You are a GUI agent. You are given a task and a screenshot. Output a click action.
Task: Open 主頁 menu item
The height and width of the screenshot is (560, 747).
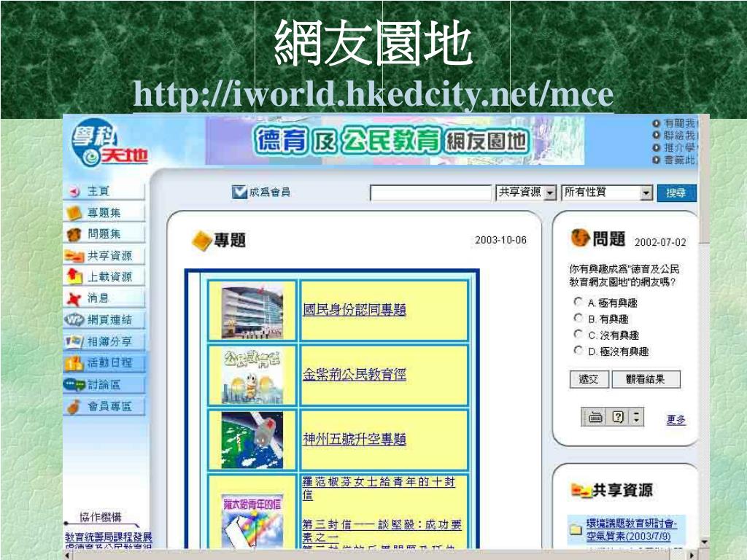[104, 192]
